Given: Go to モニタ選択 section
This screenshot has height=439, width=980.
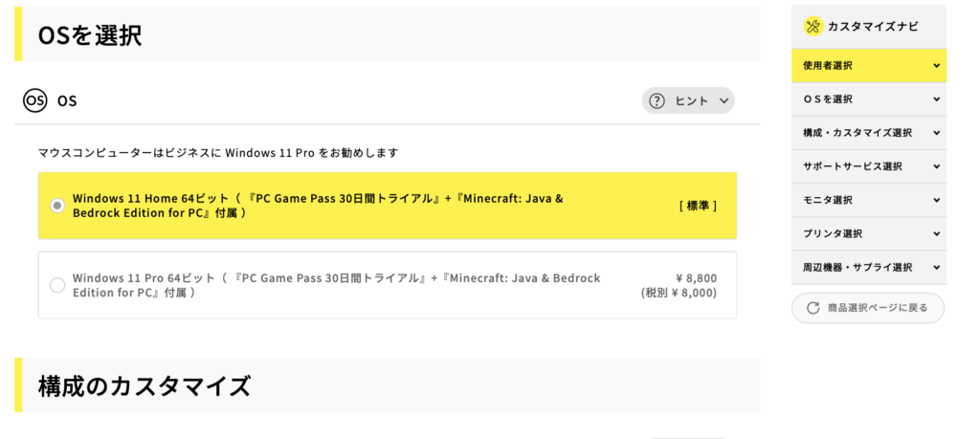Looking at the screenshot, I should pyautogui.click(x=828, y=200).
